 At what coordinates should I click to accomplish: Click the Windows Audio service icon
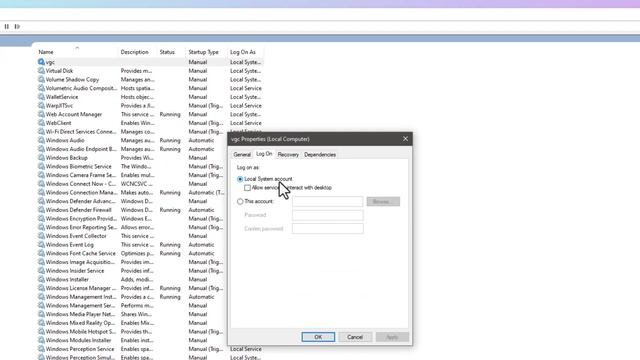41,140
